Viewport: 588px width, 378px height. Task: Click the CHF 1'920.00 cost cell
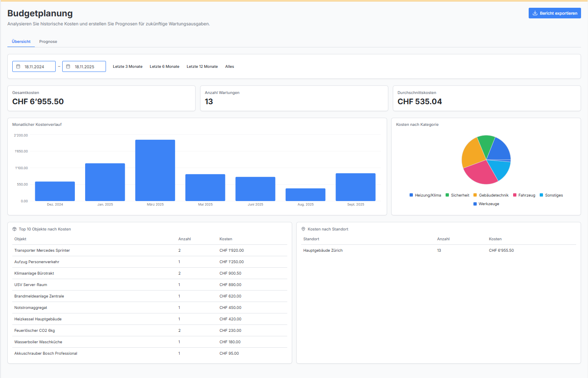click(x=232, y=251)
